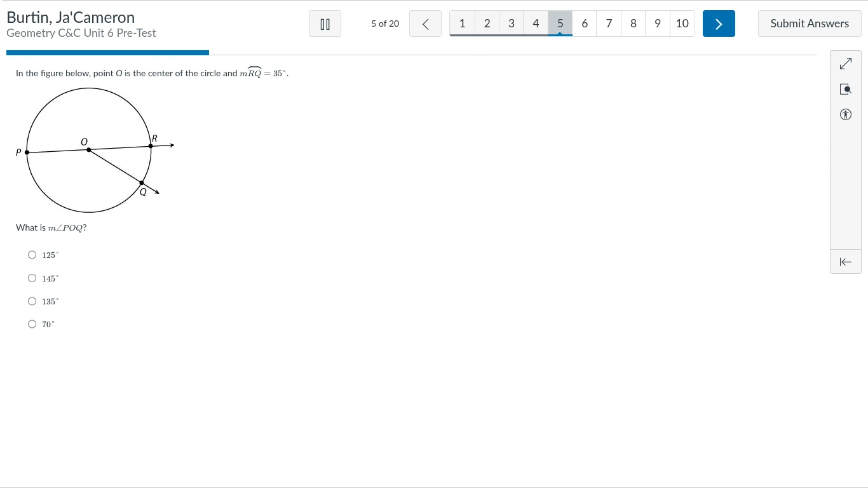Expand to full screen with diagonal arrows icon
The width and height of the screenshot is (868, 488).
(845, 64)
